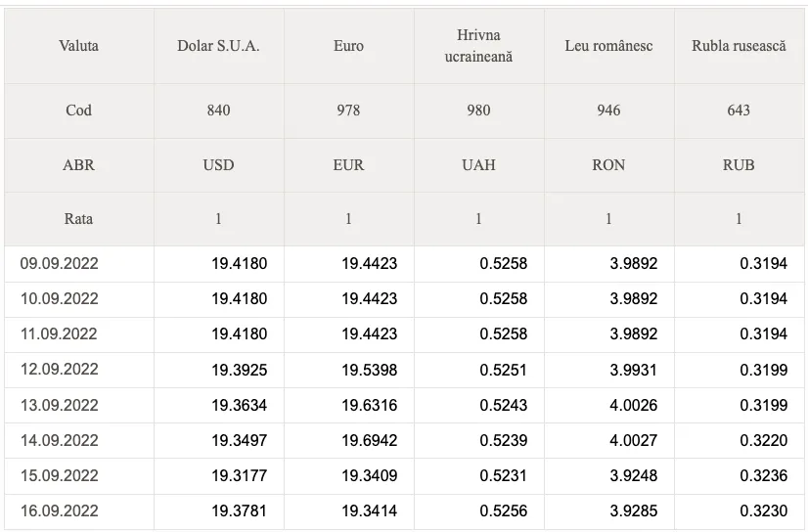Click the Euro rate 19.6942 value
This screenshot has height=532, width=808.
[x=370, y=440]
